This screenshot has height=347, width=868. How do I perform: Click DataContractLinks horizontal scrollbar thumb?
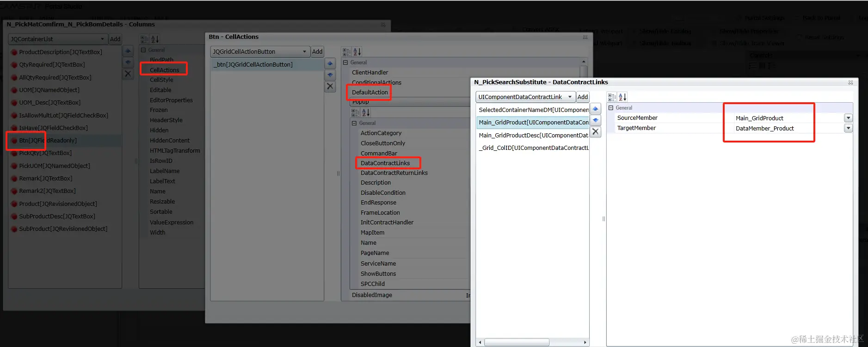(517, 342)
